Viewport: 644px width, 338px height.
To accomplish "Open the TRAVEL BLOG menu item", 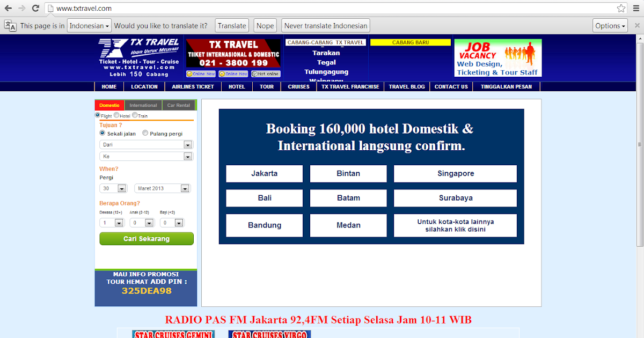I will [407, 86].
